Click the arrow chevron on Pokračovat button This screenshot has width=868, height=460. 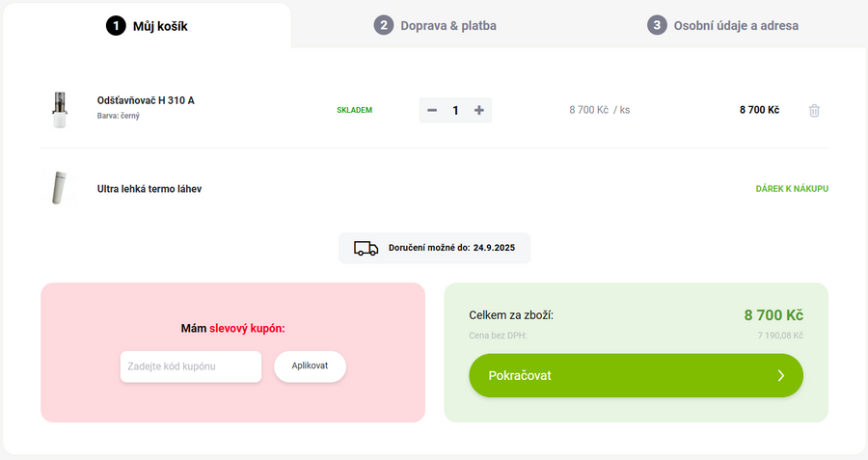780,375
